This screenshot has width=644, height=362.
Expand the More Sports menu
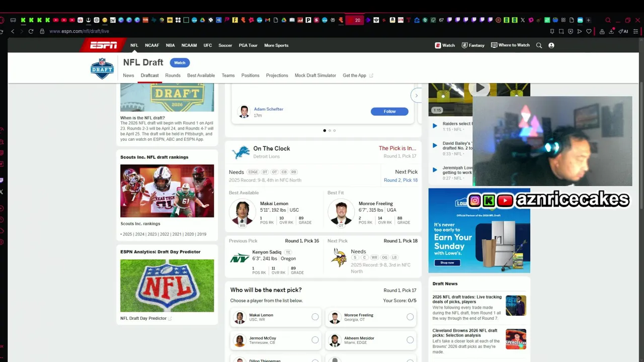tap(276, 45)
